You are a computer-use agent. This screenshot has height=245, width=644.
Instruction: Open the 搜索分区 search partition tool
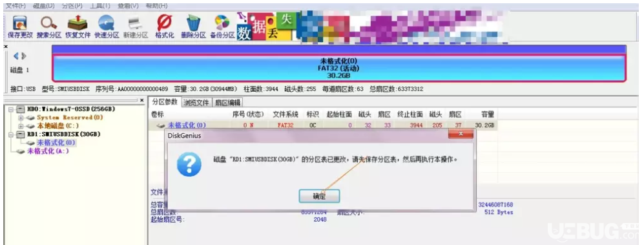(x=49, y=27)
